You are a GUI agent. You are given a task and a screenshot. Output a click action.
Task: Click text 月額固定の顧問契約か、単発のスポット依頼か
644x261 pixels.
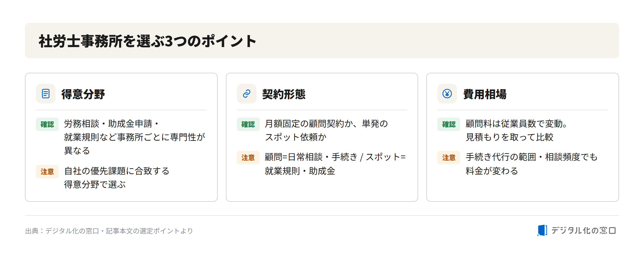tap(326, 130)
